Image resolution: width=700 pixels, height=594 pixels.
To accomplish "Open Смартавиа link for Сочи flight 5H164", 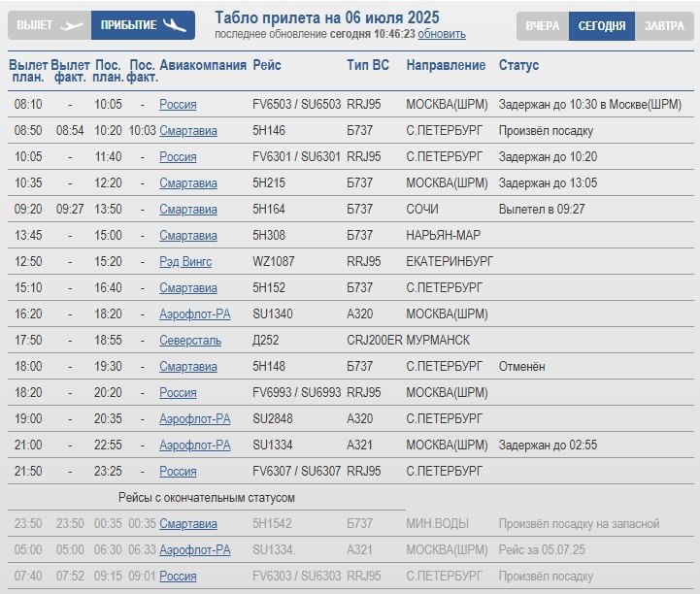I will (188, 210).
